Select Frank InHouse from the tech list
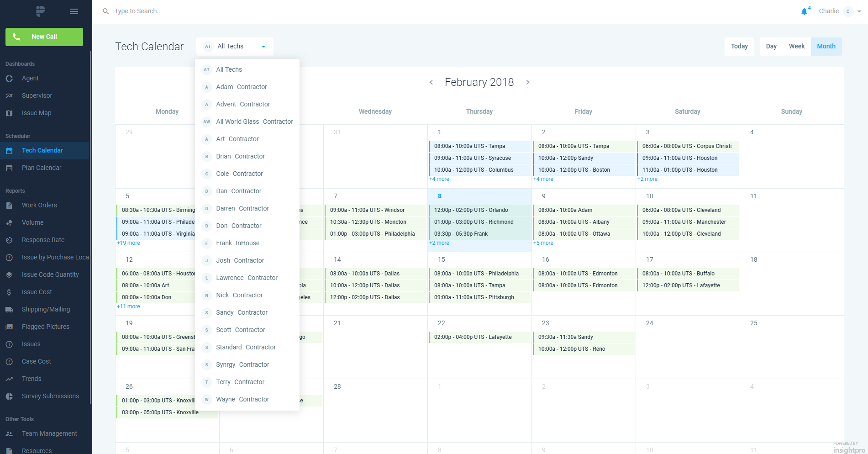 point(237,243)
